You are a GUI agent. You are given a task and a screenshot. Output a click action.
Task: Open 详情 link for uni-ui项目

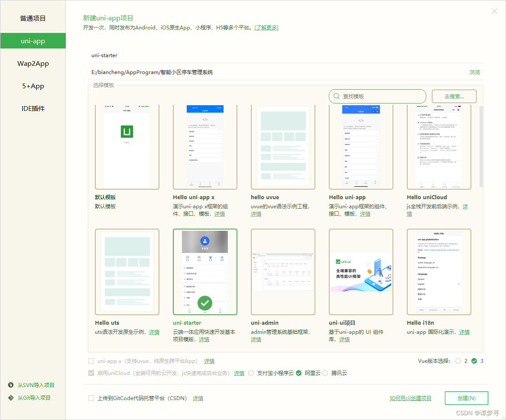click(x=344, y=339)
